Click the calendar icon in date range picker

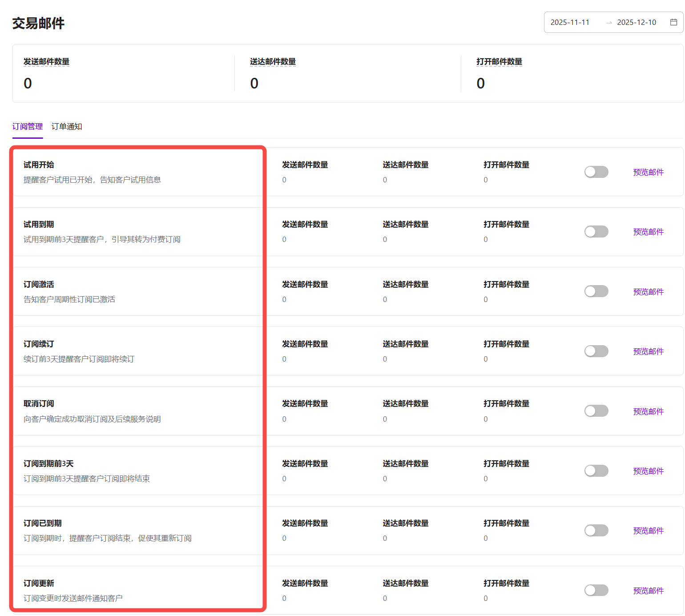tap(673, 22)
